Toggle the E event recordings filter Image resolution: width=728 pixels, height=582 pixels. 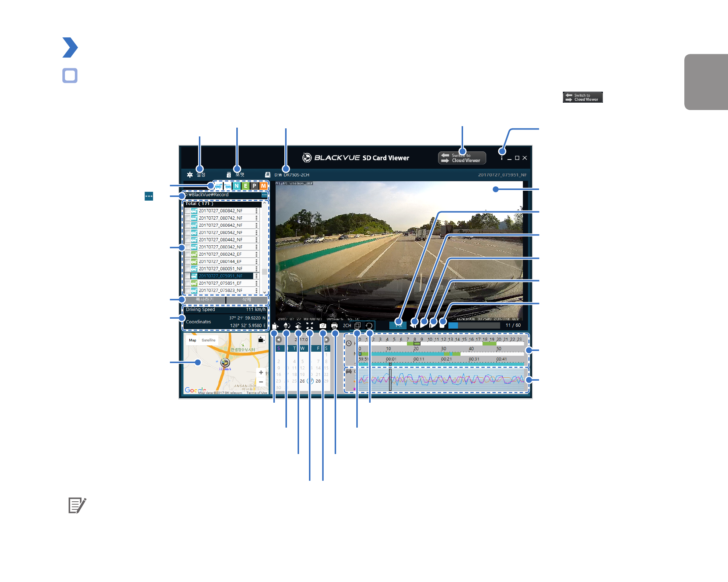pyautogui.click(x=245, y=186)
